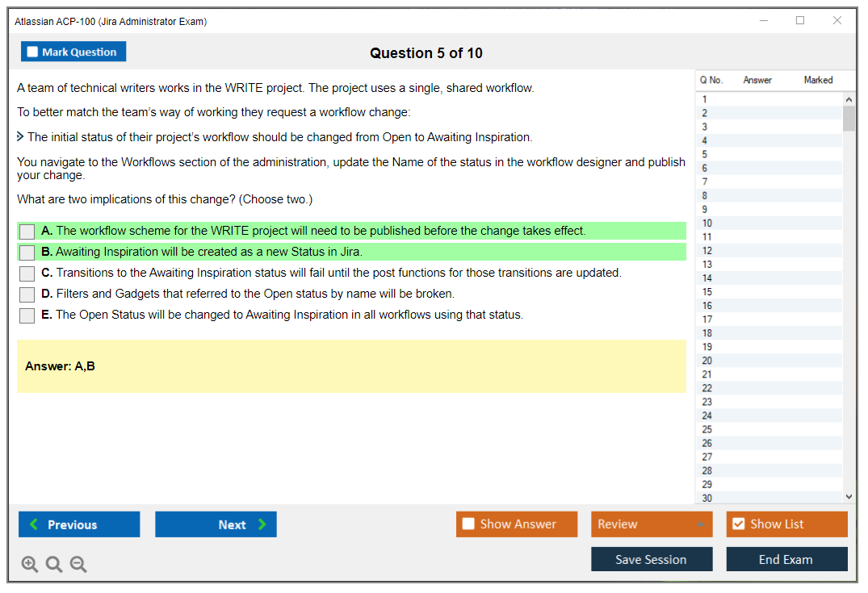
Task: Select option E checkbox
Action: pyautogui.click(x=27, y=315)
